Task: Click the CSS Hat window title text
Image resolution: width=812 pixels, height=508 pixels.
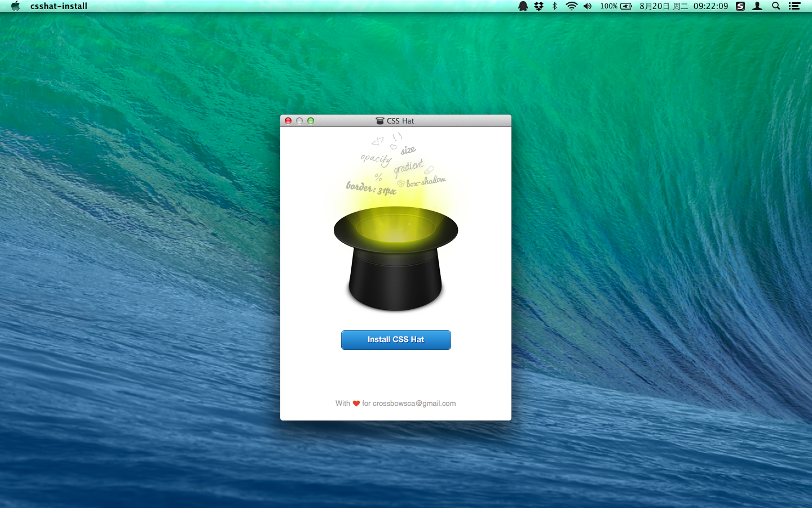Action: (x=400, y=121)
